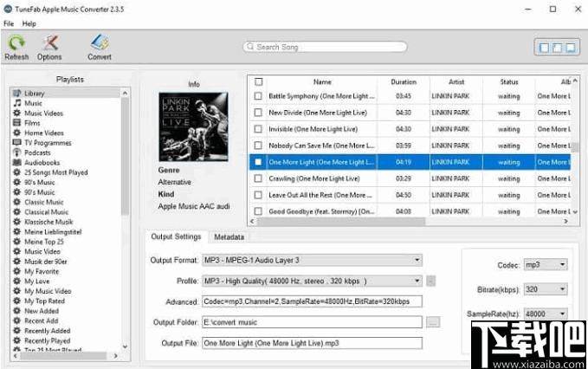Open the Meine Lieblingstitel playlist
The width and height of the screenshot is (588, 369).
click(53, 232)
